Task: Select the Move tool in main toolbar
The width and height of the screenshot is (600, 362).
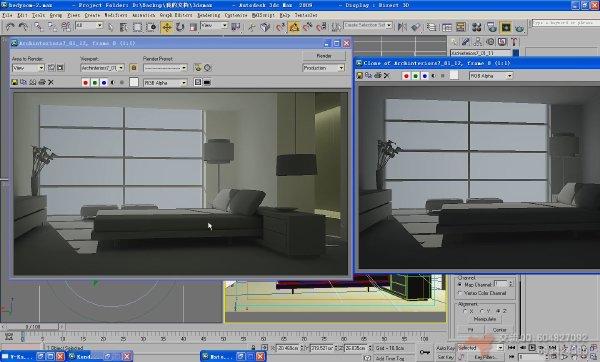Action: pyautogui.click(x=166, y=27)
